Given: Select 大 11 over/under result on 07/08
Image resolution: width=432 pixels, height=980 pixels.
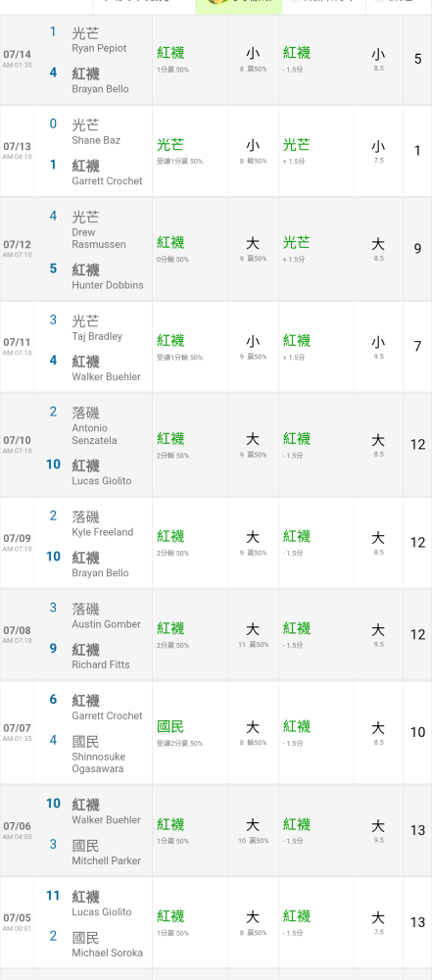Looking at the screenshot, I should click(253, 633).
